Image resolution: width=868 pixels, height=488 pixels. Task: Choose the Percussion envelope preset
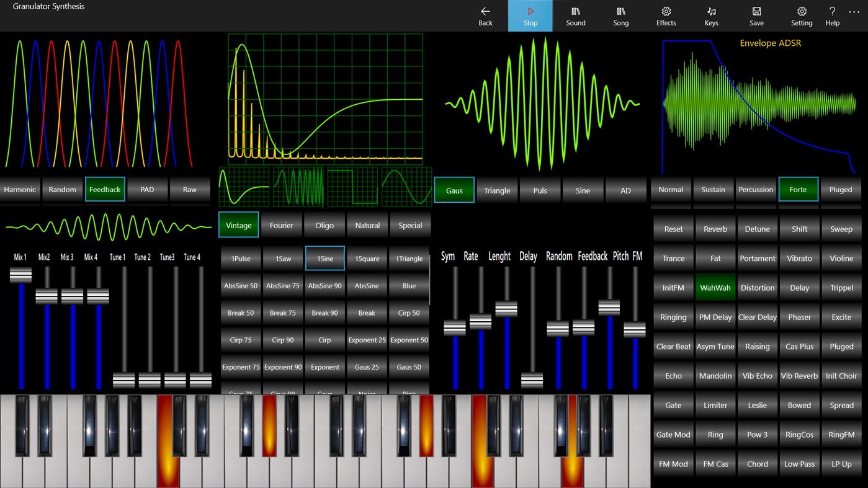(755, 189)
